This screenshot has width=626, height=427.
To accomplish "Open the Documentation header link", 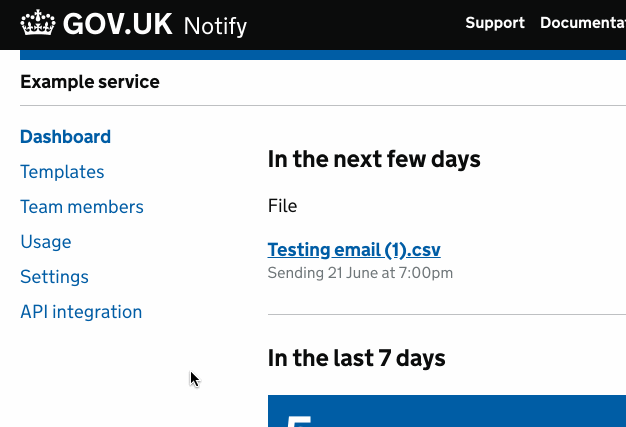I will 583,23.
